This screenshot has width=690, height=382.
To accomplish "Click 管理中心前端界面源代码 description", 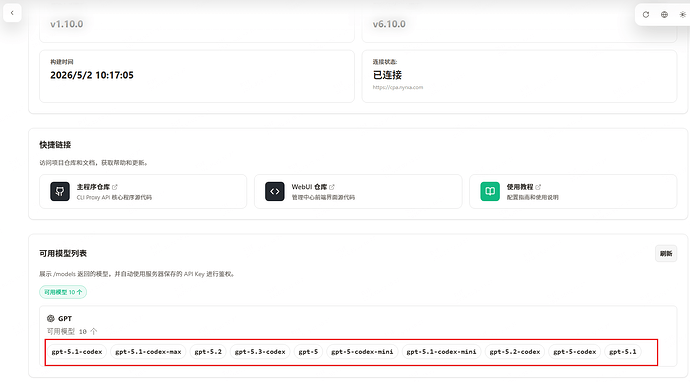I will (x=323, y=198).
